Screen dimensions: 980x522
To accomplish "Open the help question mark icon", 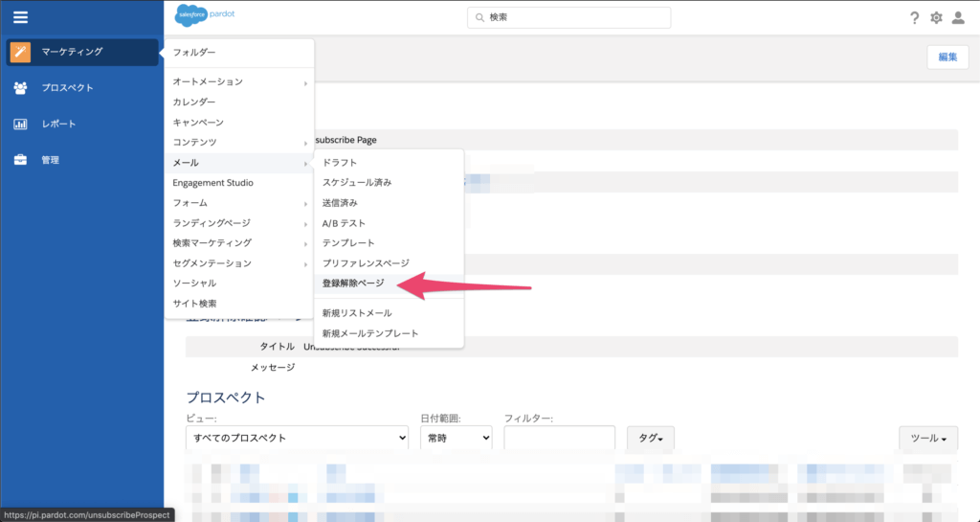I will (914, 18).
